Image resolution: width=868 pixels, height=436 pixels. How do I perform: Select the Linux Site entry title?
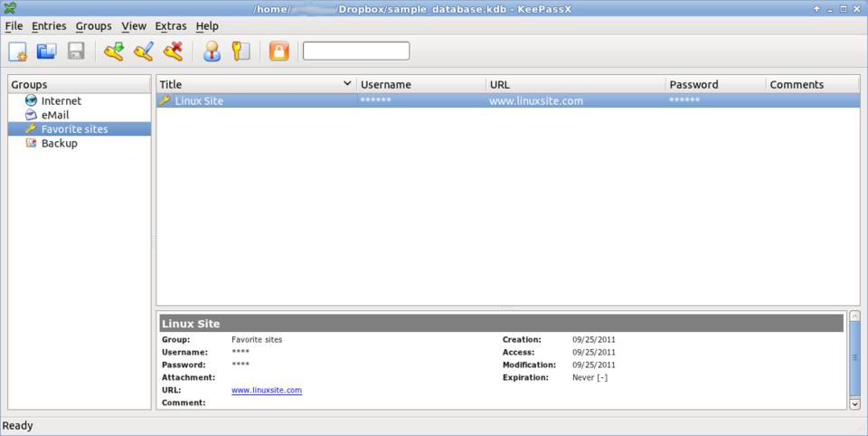199,100
